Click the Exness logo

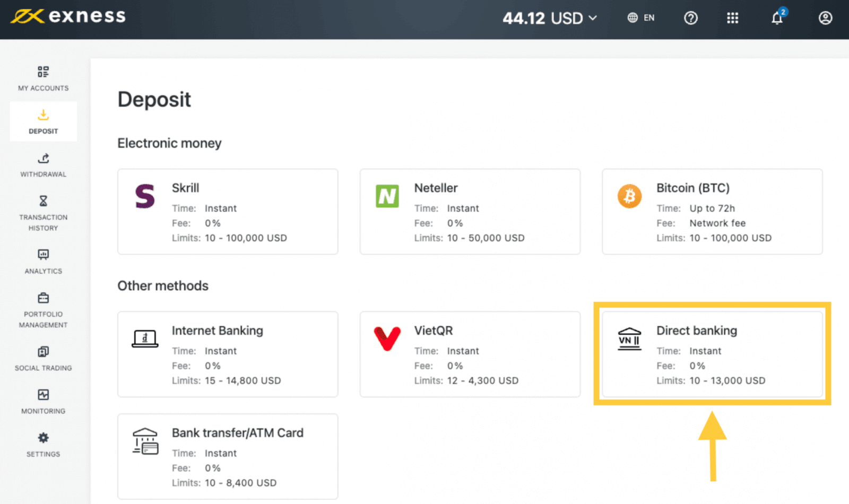(x=68, y=16)
